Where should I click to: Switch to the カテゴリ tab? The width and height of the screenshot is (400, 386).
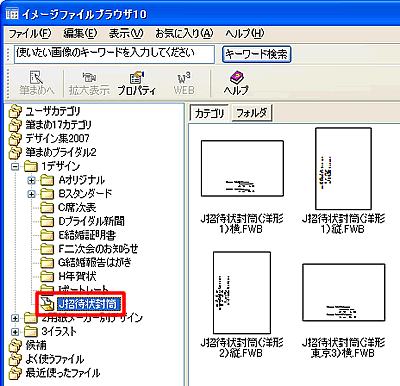[209, 113]
